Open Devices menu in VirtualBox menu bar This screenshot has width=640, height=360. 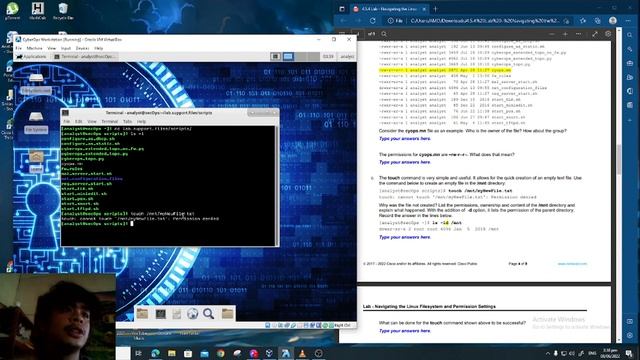coord(82,48)
